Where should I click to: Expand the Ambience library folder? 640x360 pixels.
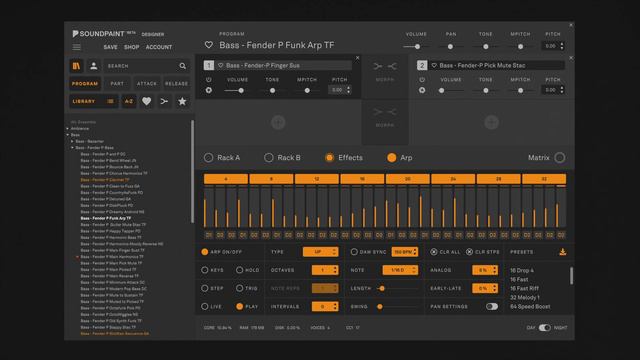(x=68, y=128)
